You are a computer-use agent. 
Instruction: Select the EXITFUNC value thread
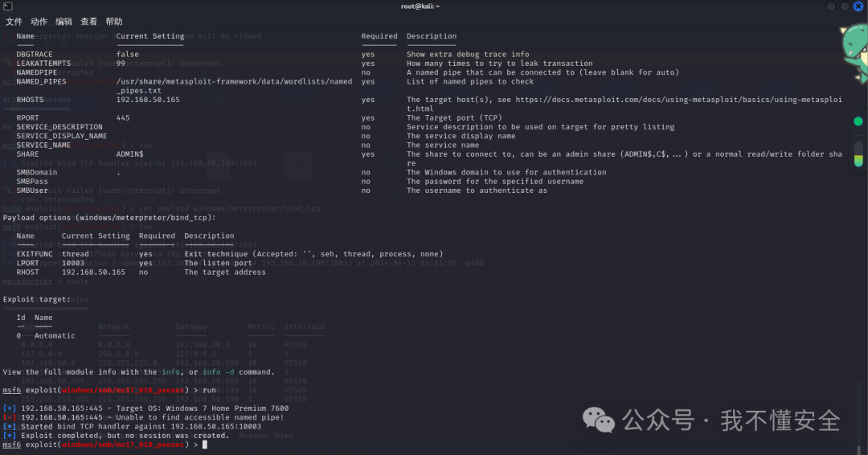76,254
